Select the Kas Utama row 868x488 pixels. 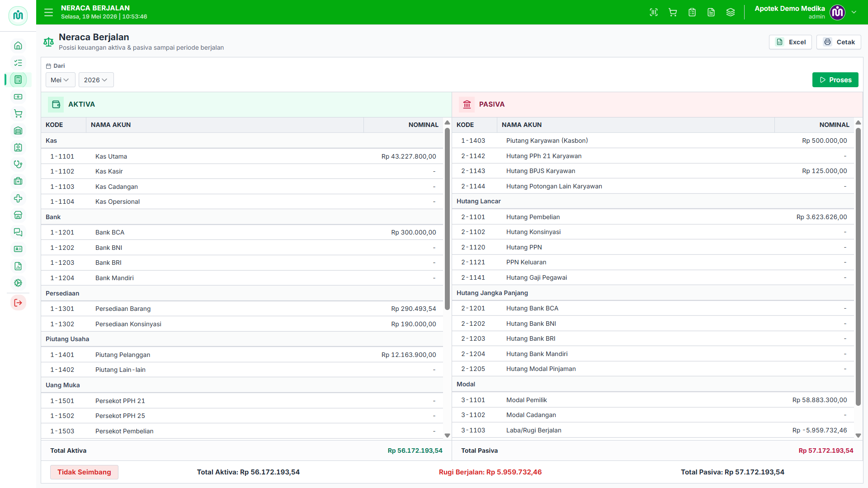click(242, 156)
